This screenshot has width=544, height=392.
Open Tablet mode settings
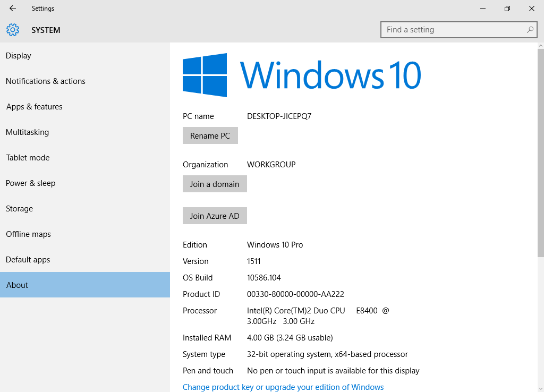pyautogui.click(x=85, y=158)
